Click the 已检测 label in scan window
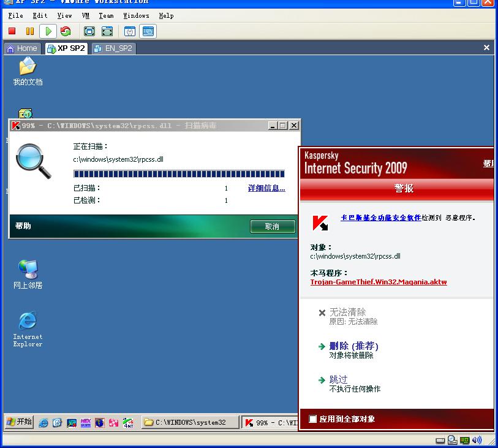Screen dimensions: 498x448 click(x=86, y=200)
